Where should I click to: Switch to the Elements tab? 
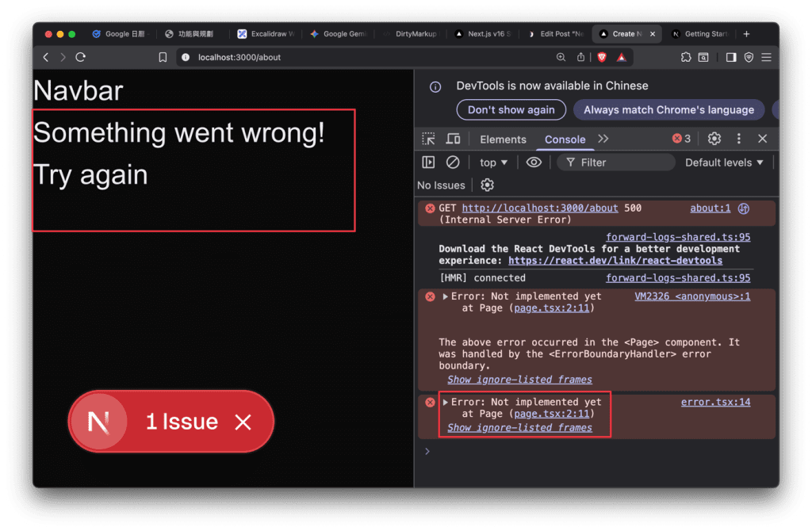503,139
